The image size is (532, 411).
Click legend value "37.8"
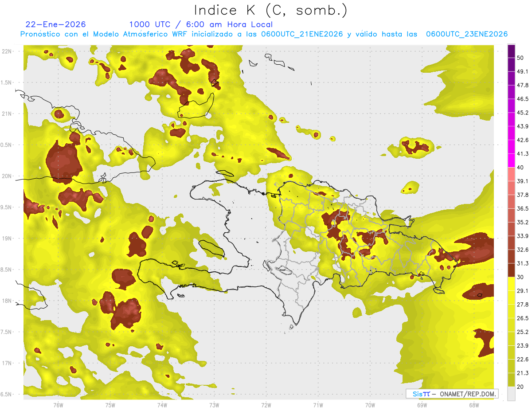[522, 195]
